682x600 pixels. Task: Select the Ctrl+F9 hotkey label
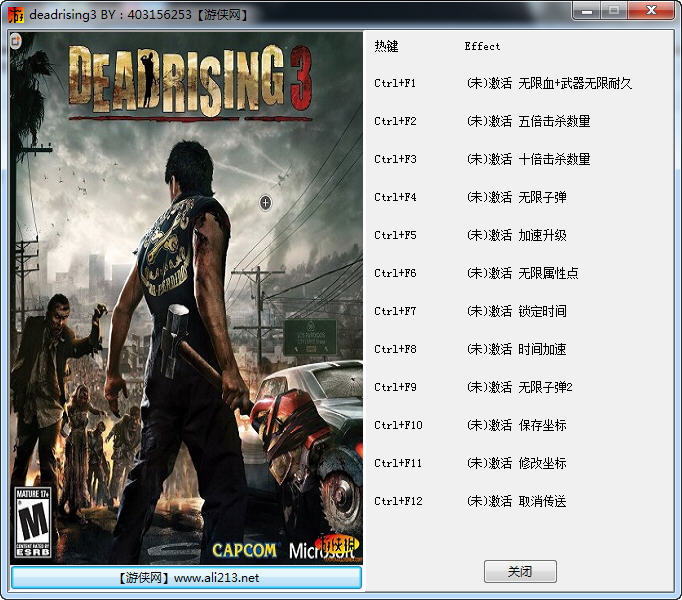395,387
